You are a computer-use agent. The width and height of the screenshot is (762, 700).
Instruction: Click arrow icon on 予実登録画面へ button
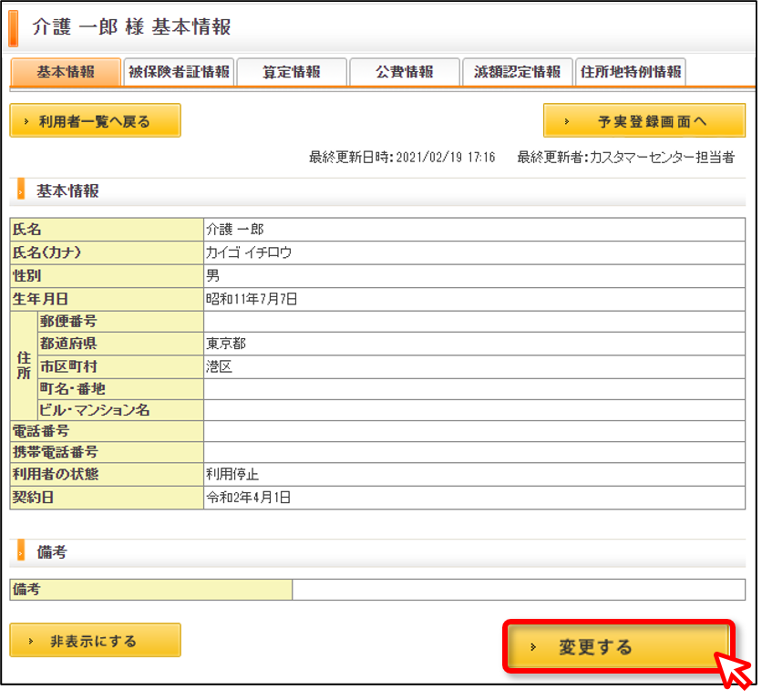pos(567,121)
